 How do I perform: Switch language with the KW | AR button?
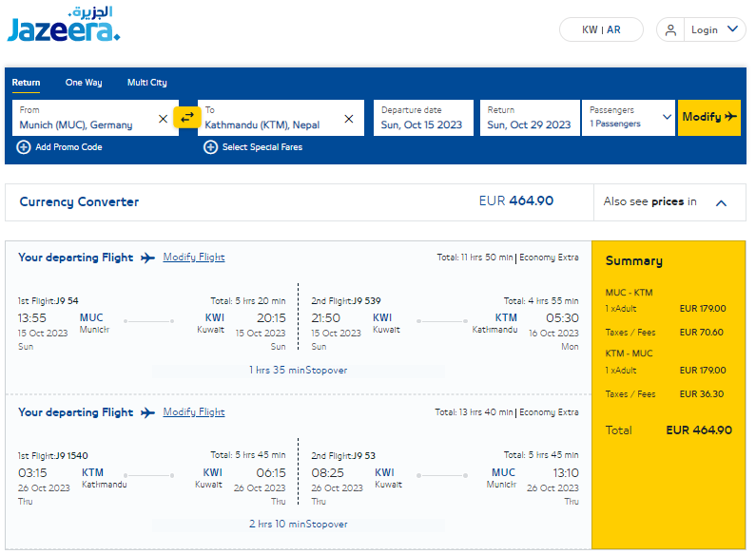[601, 29]
